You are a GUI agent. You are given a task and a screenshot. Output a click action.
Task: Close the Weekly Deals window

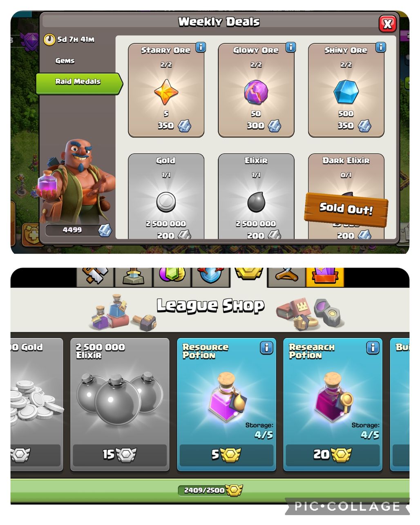(387, 23)
